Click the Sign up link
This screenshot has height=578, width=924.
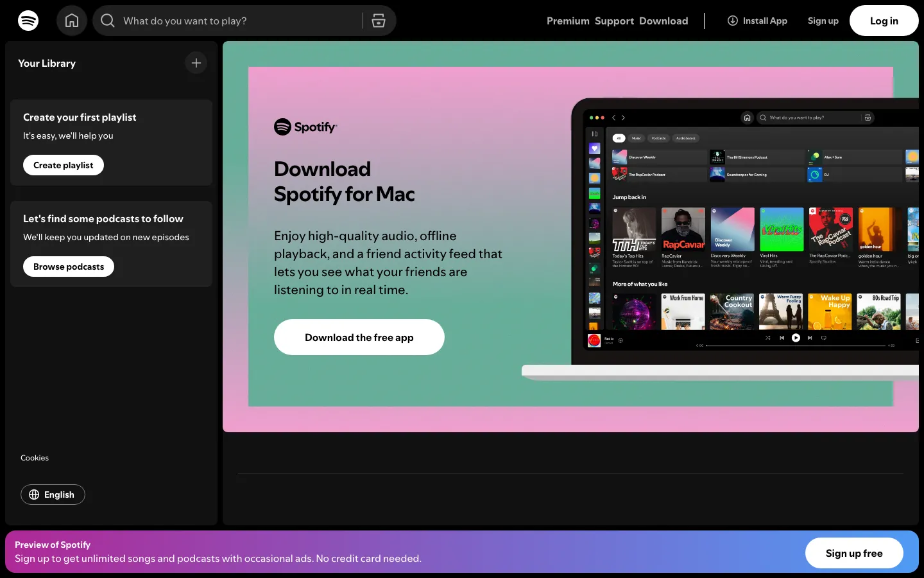823,21
